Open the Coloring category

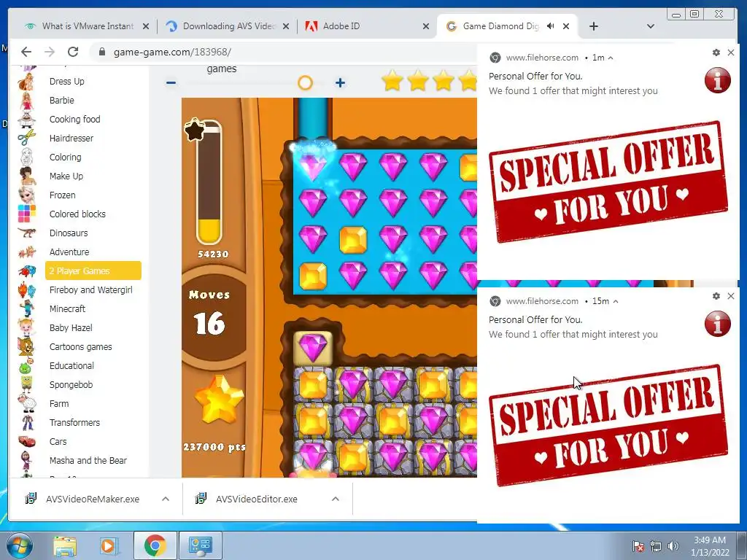coord(65,157)
